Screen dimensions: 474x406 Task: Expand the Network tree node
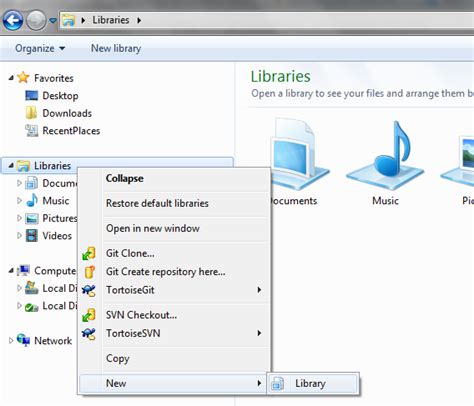[x=11, y=340]
